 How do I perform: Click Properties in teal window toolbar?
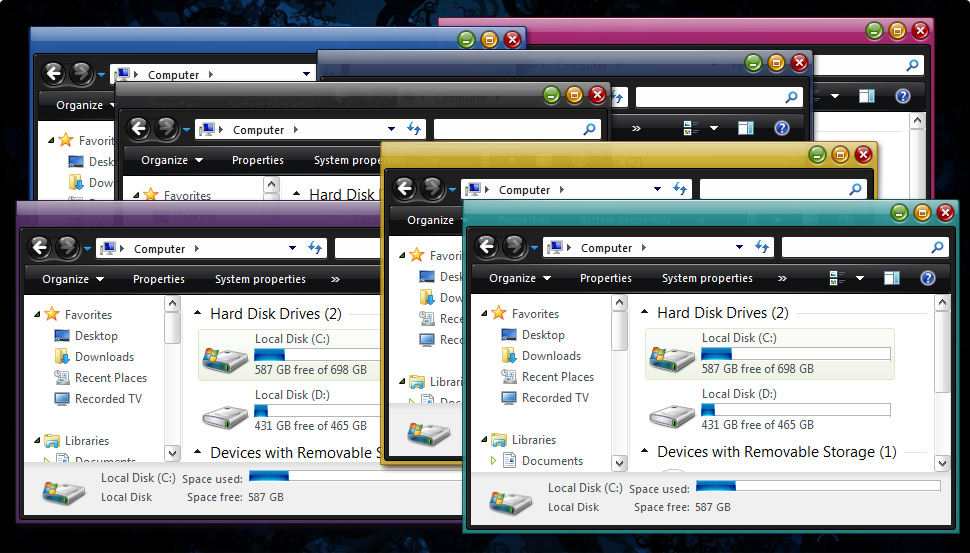(606, 278)
